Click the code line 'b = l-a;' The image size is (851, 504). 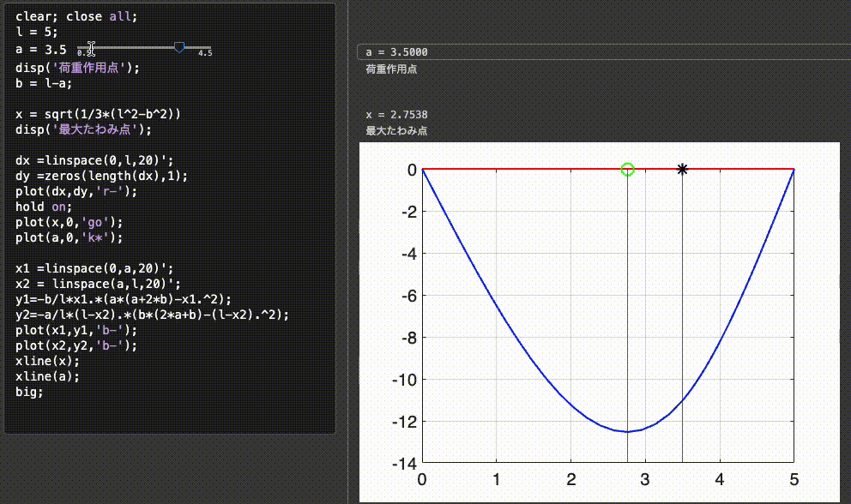pos(44,83)
